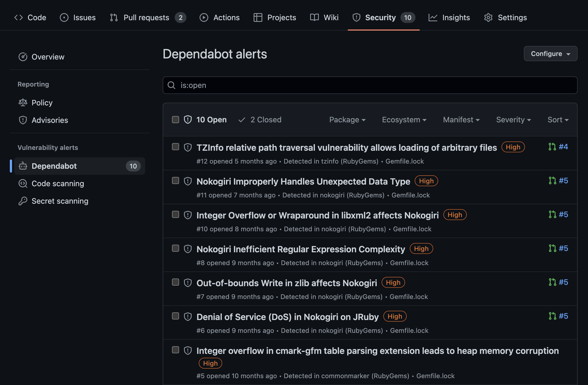The width and height of the screenshot is (588, 385).
Task: Check the TZInfo path traversal alert checkbox
Action: tap(176, 147)
